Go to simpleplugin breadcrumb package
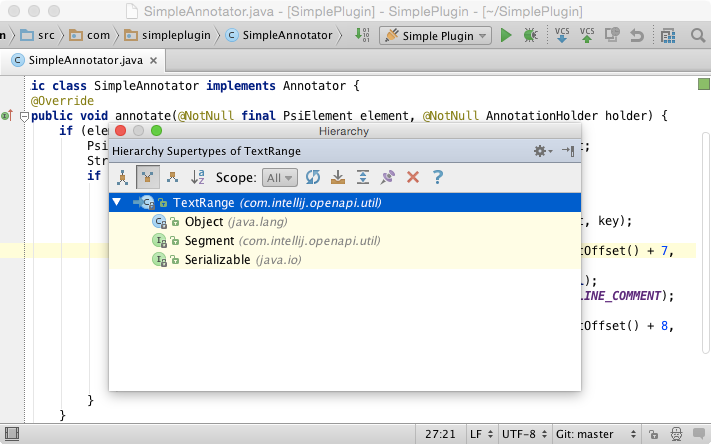 coord(168,35)
